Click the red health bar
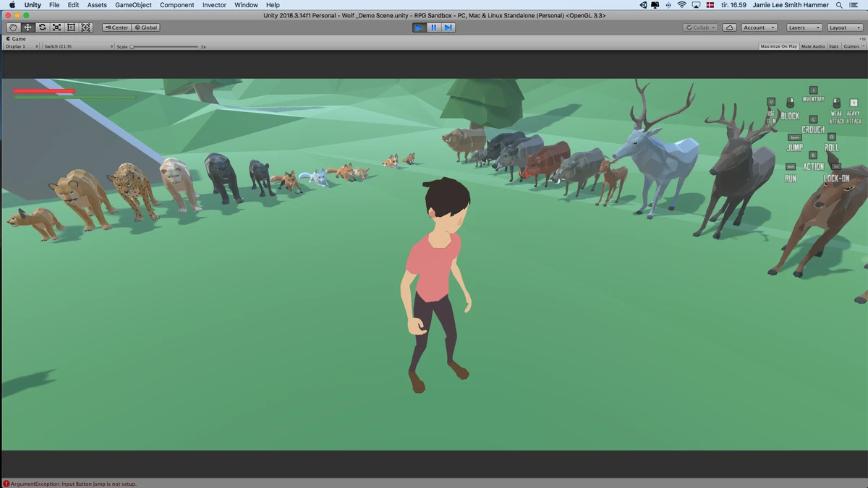This screenshot has width=868, height=488. [x=44, y=91]
